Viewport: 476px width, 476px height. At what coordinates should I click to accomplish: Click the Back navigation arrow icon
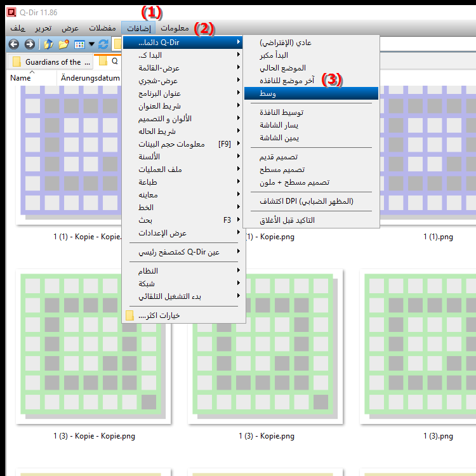(x=14, y=44)
